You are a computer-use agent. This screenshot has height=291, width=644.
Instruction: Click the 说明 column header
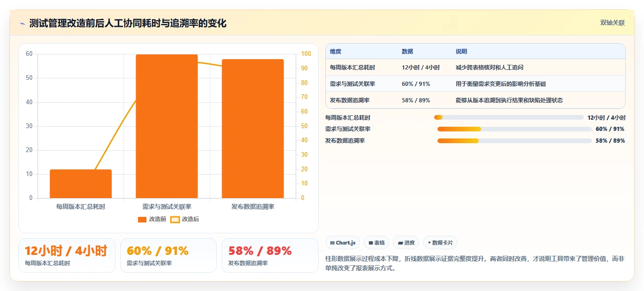[461, 52]
